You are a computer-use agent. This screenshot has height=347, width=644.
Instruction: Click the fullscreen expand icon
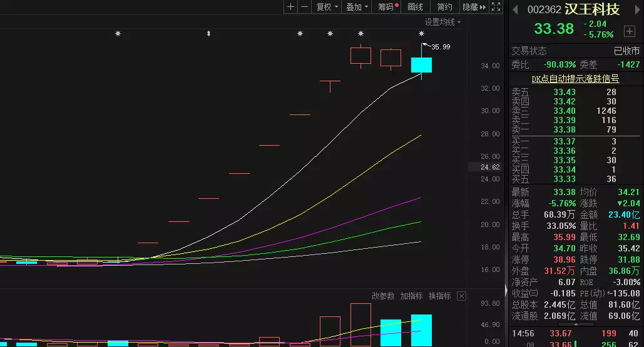coord(496,7)
